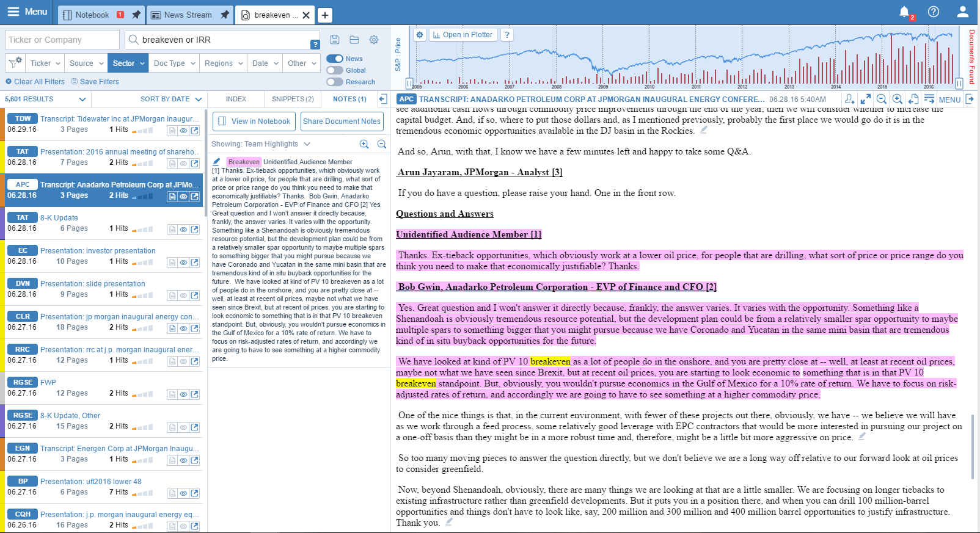Screen dimensions: 980x533
Task: Toggle the News source switch
Action: coord(335,59)
